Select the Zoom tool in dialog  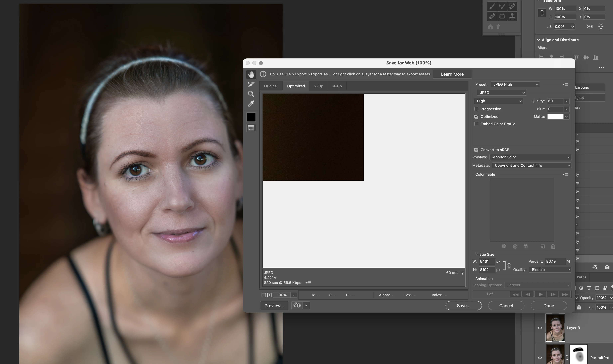pos(251,94)
